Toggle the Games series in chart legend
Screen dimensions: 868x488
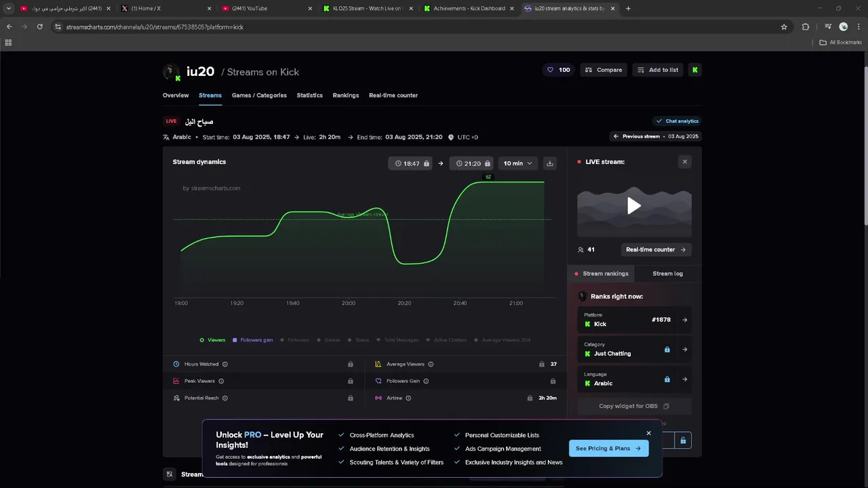point(328,340)
